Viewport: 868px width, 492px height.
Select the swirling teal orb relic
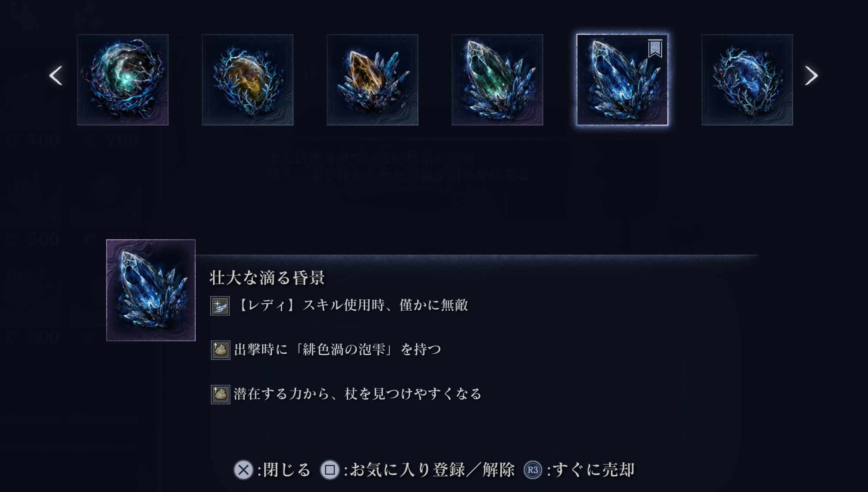click(x=123, y=80)
